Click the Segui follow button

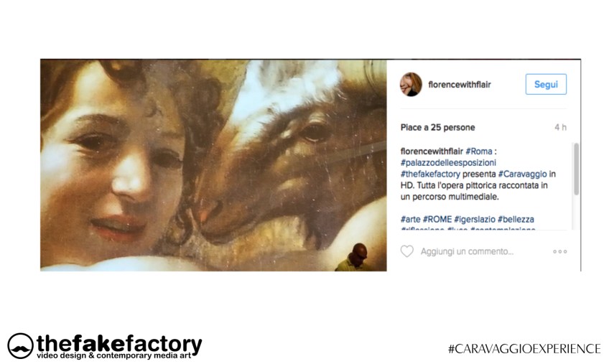[546, 84]
